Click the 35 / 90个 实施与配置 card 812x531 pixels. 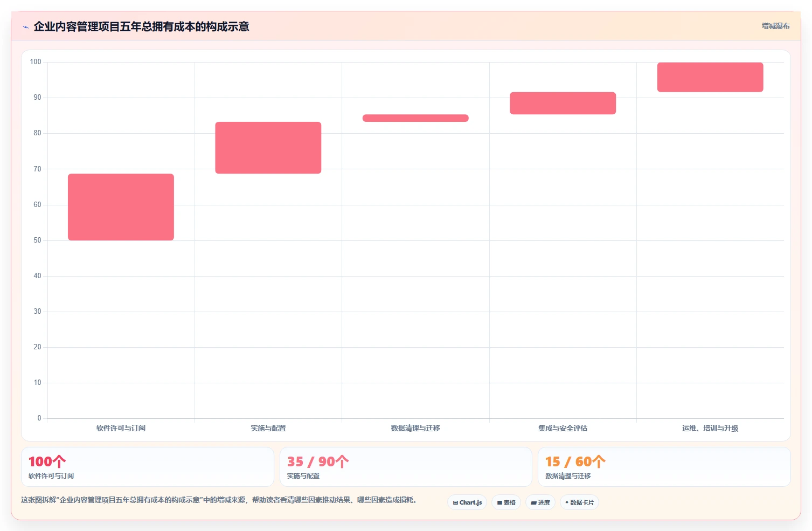pos(406,467)
